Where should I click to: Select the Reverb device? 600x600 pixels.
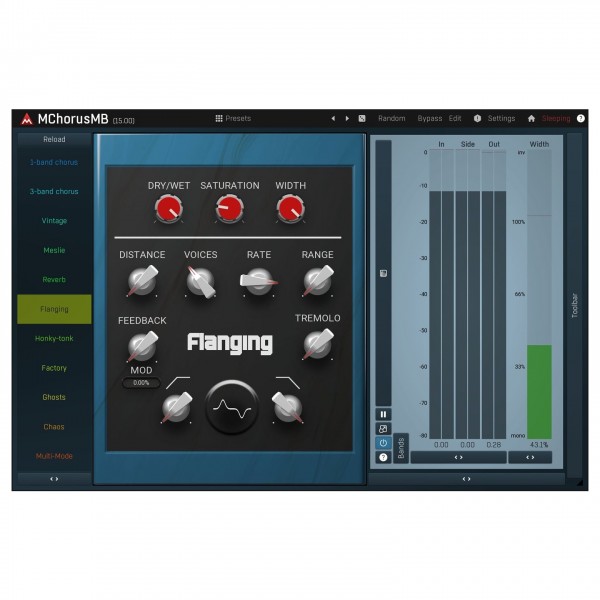tap(54, 280)
